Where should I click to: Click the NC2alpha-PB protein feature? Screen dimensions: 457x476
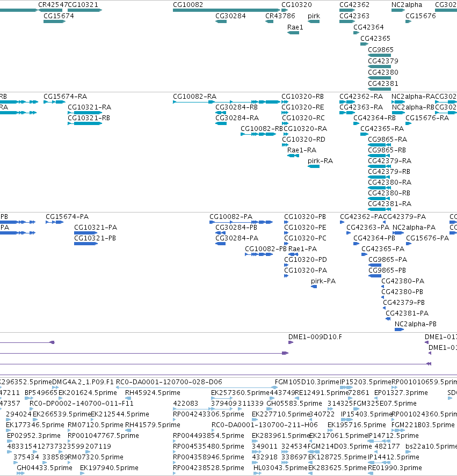(399, 329)
